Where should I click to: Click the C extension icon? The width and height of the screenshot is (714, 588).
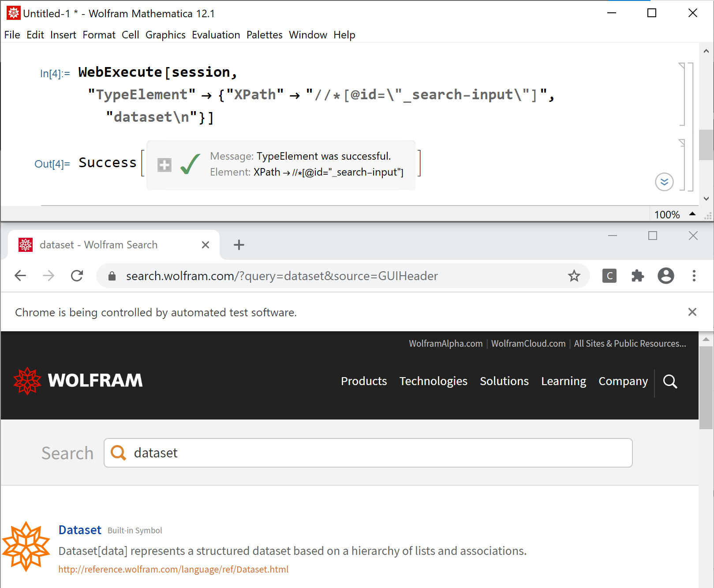609,276
